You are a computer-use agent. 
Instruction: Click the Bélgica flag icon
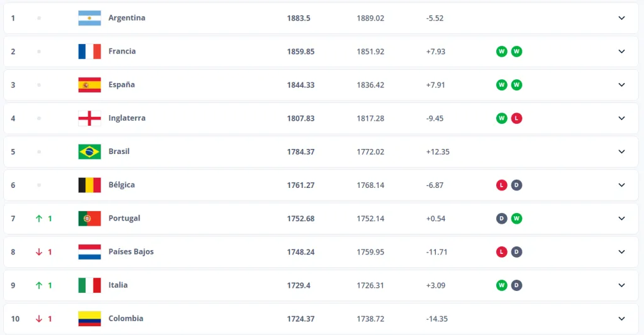click(89, 185)
